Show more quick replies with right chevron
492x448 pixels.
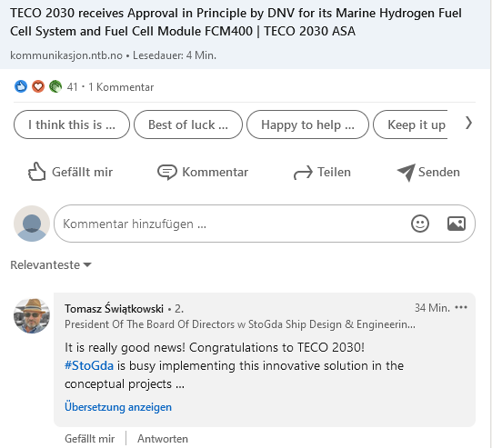click(x=468, y=123)
